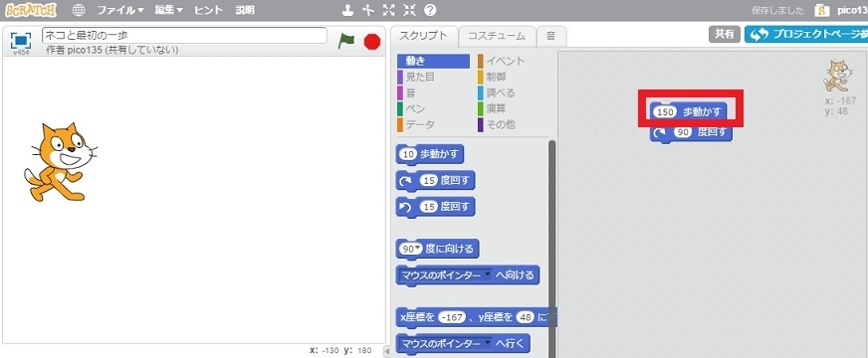Switch to the 音 tab

(x=550, y=37)
